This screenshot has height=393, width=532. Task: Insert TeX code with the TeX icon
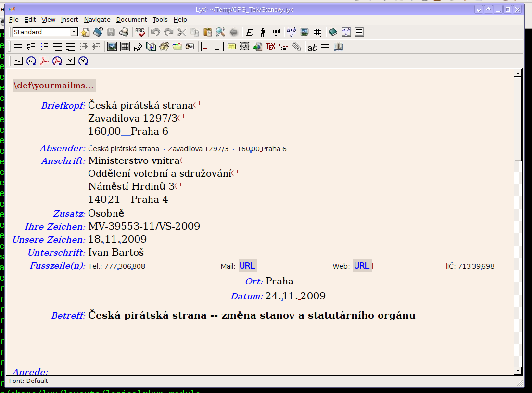click(270, 47)
